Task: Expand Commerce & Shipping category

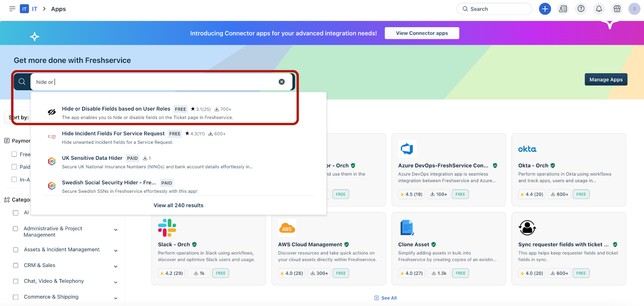Action: click(x=116, y=298)
